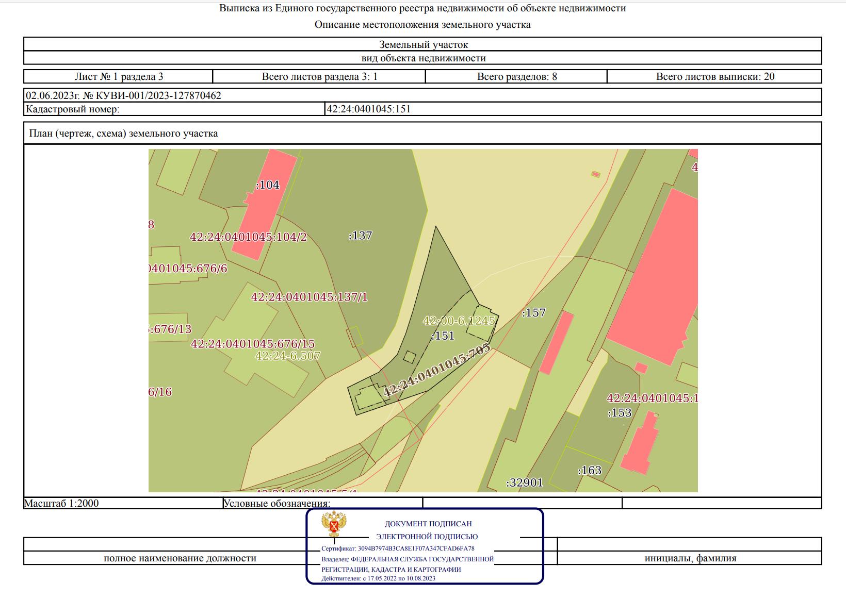Click parcel label ':104' on the map

pyautogui.click(x=268, y=185)
